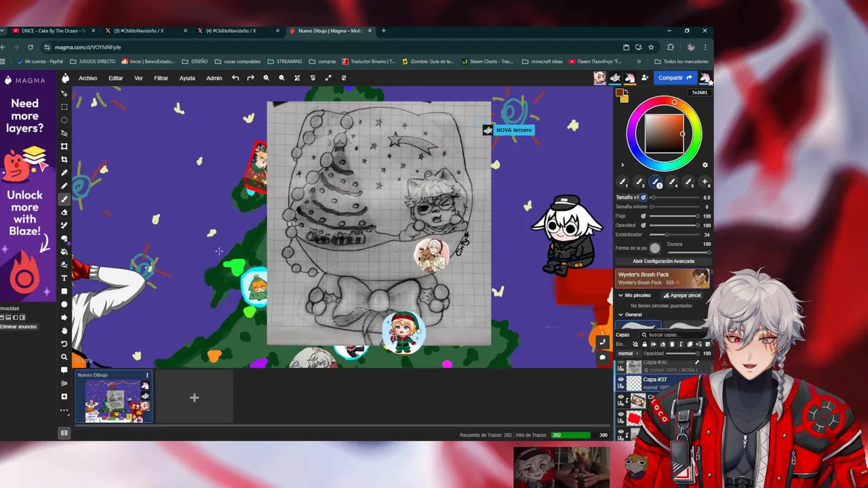The height and width of the screenshot is (488, 868).
Task: Click the Magma logo icon in the top bar
Action: 66,78
